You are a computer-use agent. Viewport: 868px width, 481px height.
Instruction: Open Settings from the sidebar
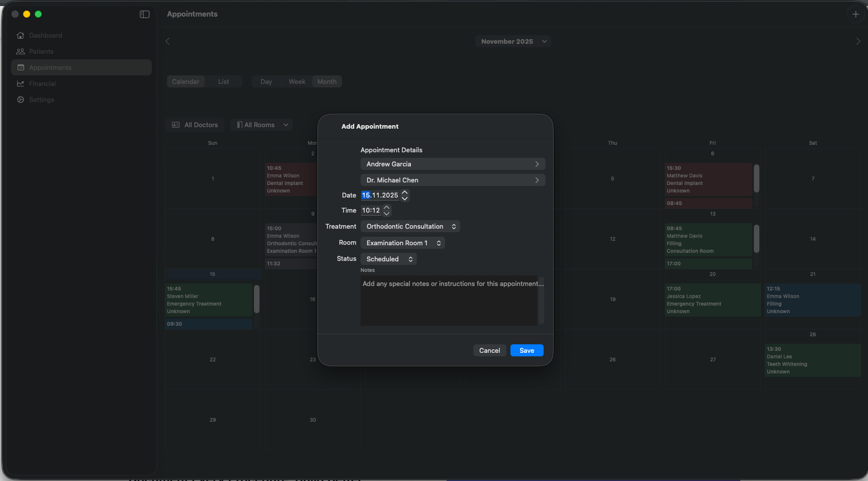pyautogui.click(x=41, y=100)
